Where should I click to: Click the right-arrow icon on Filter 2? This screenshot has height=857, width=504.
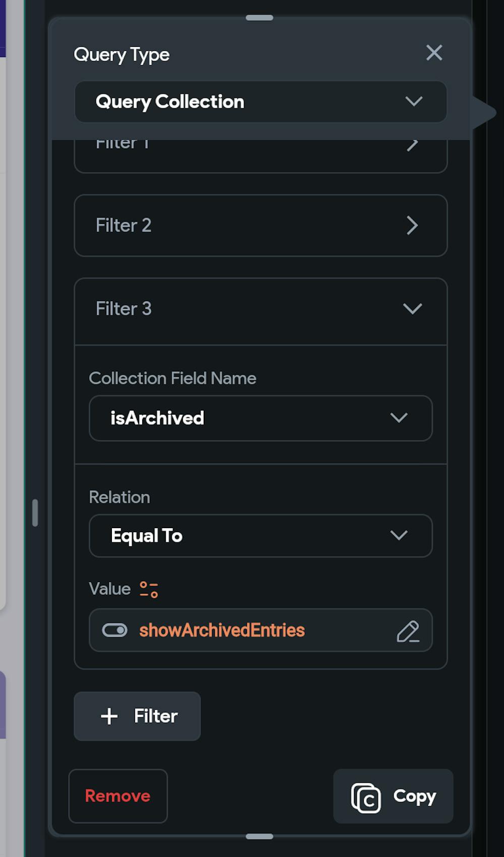412,225
